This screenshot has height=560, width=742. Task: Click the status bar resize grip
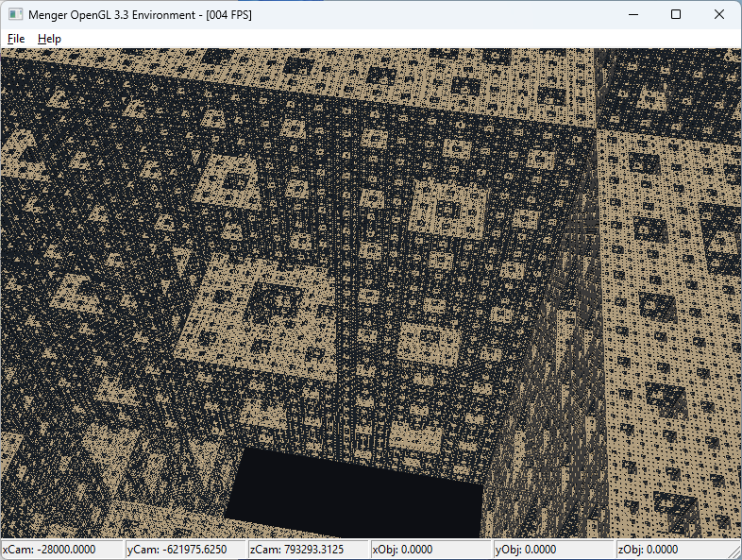click(x=735, y=553)
